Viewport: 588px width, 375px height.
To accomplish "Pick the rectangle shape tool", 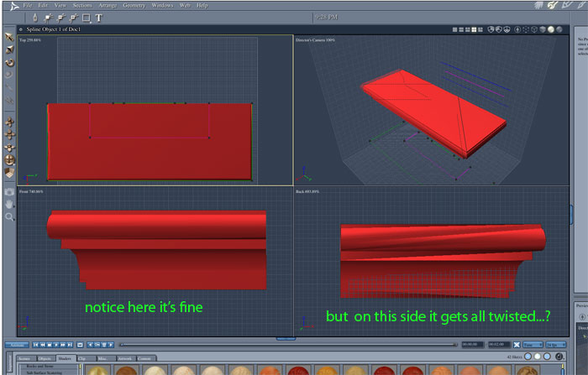I will click(x=86, y=17).
